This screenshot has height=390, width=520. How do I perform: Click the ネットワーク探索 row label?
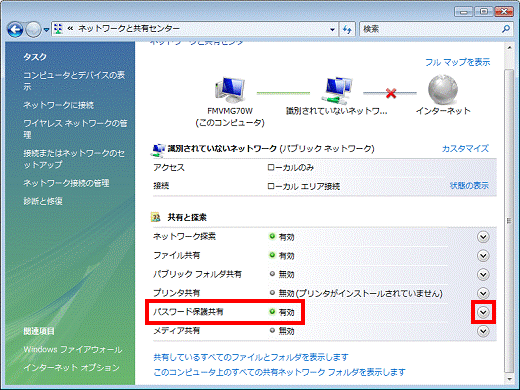(x=184, y=236)
